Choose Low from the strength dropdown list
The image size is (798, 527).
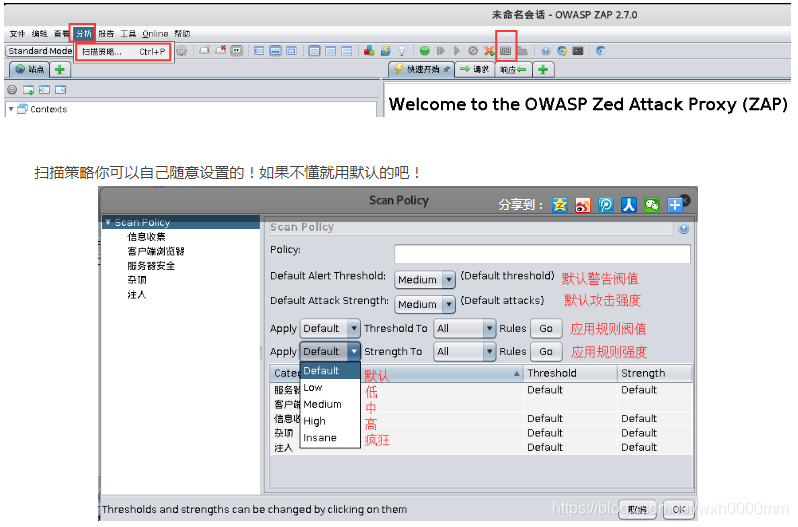[x=330, y=388]
